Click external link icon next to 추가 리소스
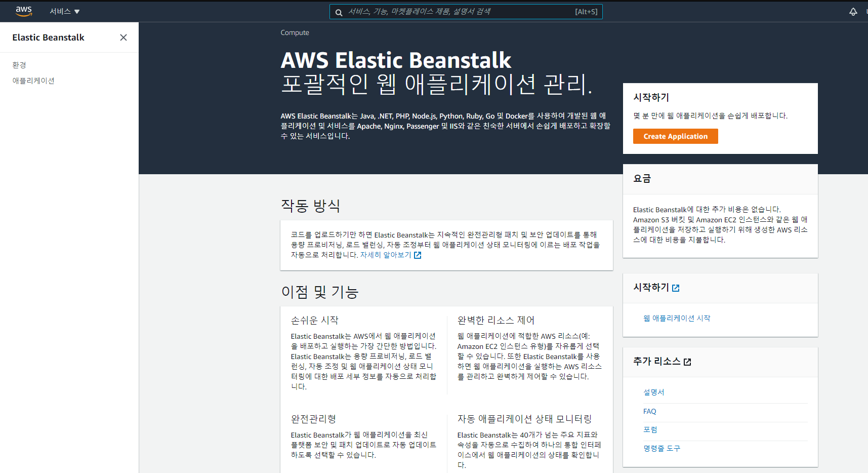Image resolution: width=868 pixels, height=473 pixels. (687, 362)
